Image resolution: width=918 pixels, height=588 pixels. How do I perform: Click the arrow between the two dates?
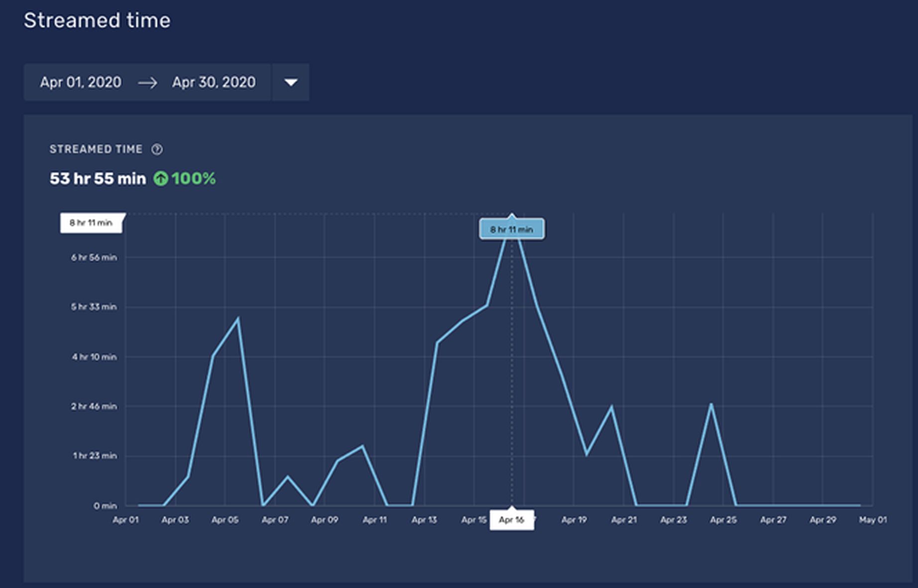pos(147,83)
